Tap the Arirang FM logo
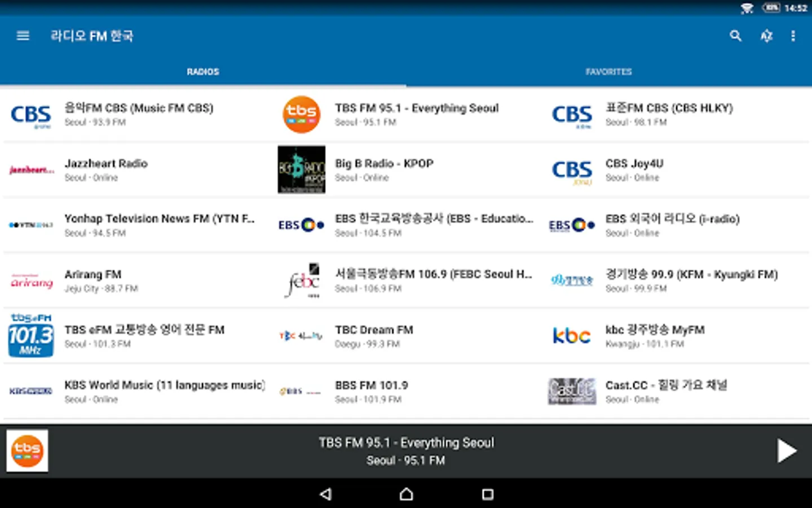The image size is (812, 508). tap(32, 281)
